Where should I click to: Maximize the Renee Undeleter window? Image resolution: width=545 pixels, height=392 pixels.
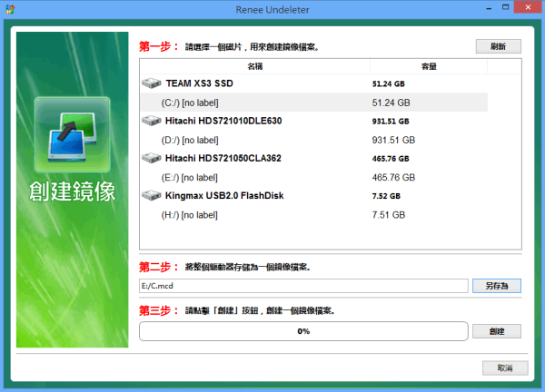(x=505, y=7)
